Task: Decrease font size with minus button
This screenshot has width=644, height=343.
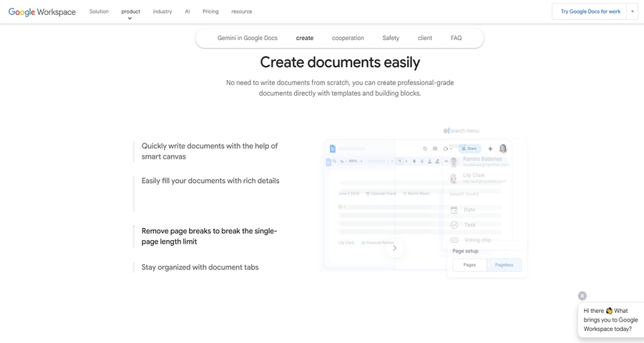Action: (392, 161)
